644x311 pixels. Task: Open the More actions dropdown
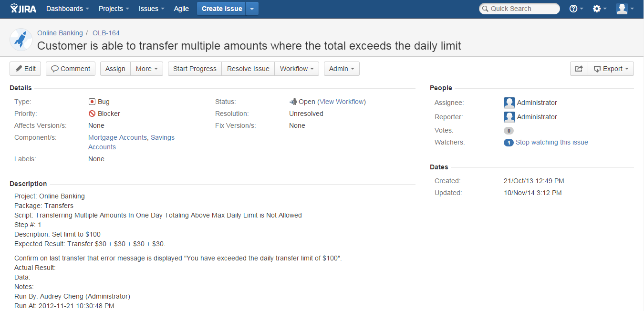[146, 69]
